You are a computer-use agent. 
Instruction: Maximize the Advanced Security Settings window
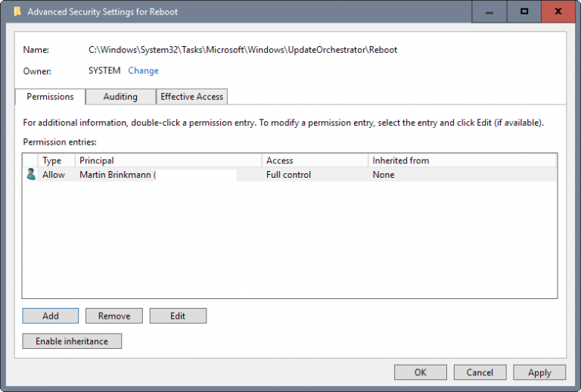point(524,12)
